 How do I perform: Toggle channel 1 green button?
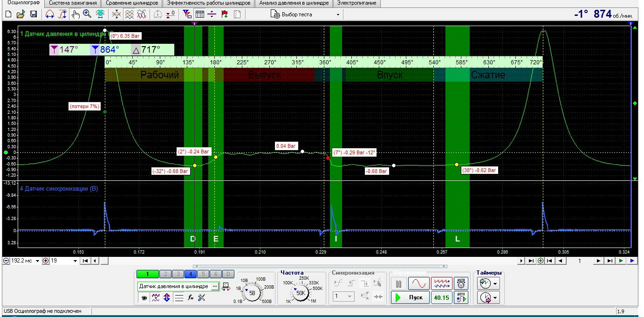(147, 274)
